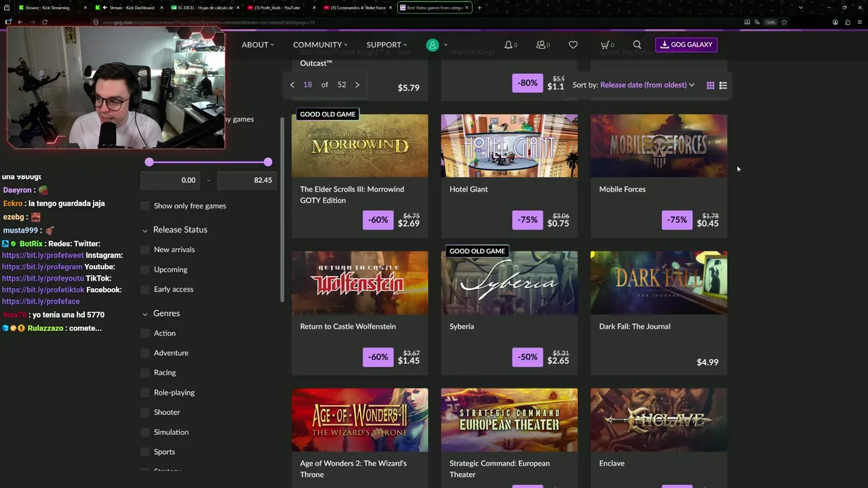Go to next page of results
The height and width of the screenshot is (488, 868).
point(357,85)
